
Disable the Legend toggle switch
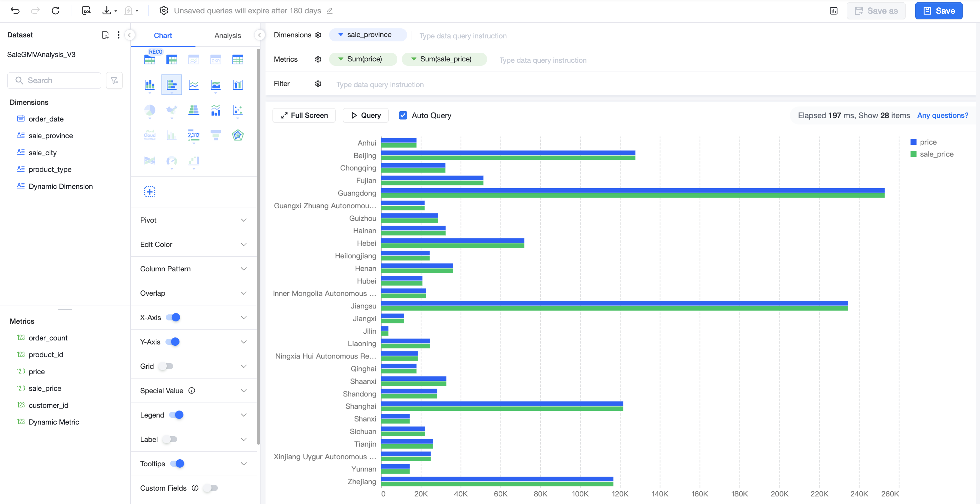click(176, 415)
